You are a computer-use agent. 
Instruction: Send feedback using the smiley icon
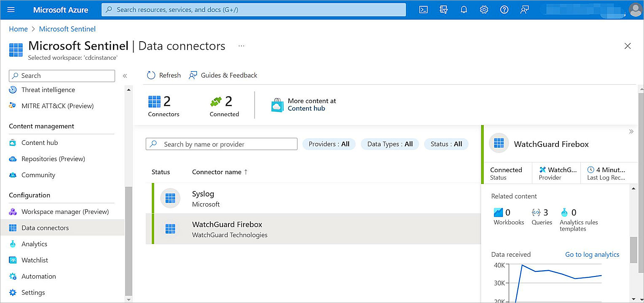[524, 9]
